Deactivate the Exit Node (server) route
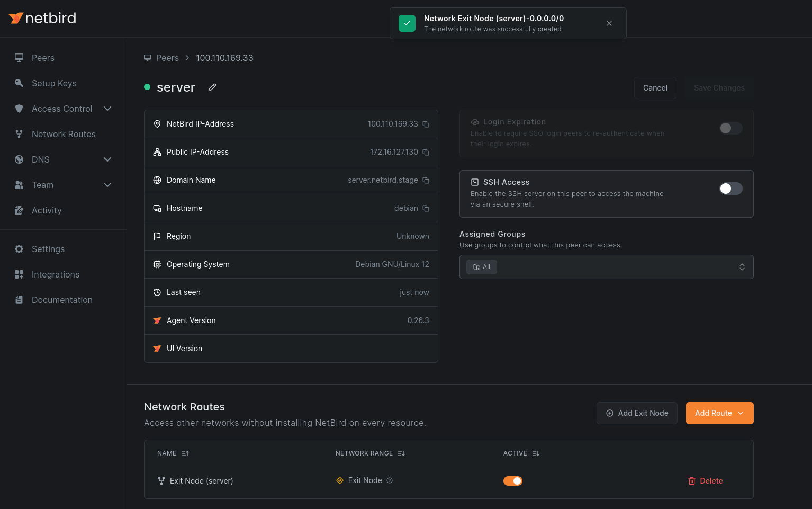The width and height of the screenshot is (812, 509). tap(513, 480)
